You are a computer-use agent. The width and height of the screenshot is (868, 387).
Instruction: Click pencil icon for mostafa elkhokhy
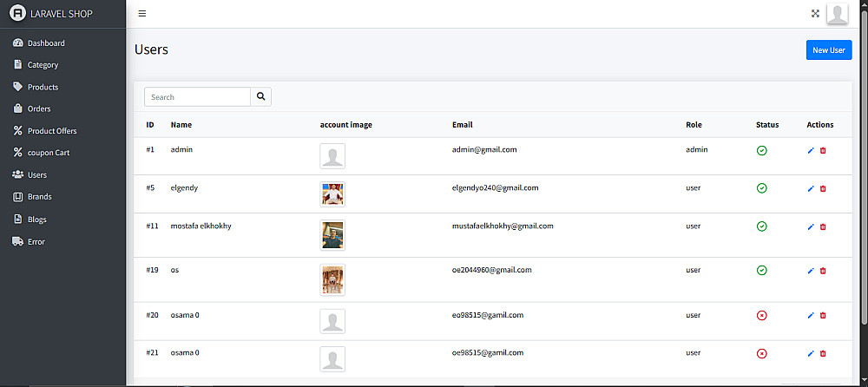click(811, 227)
